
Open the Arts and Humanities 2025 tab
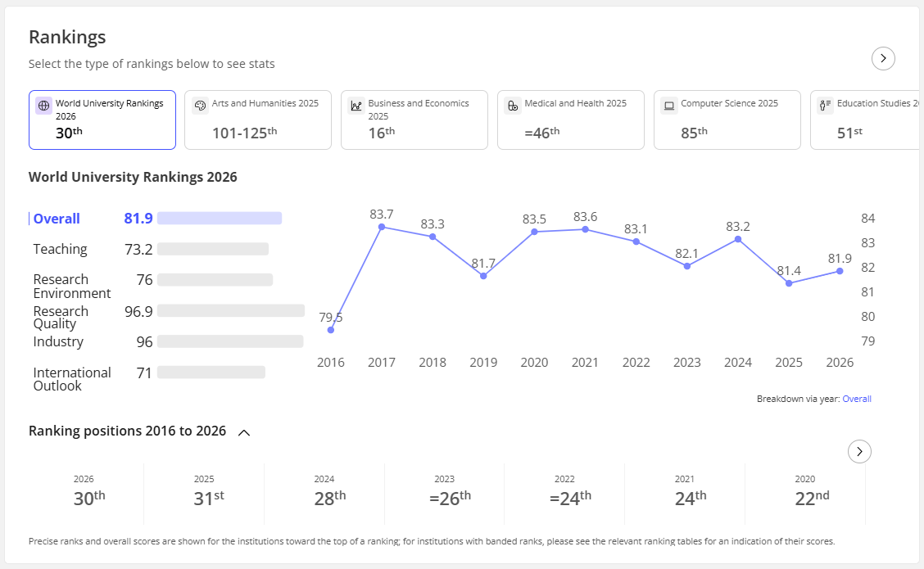click(258, 120)
